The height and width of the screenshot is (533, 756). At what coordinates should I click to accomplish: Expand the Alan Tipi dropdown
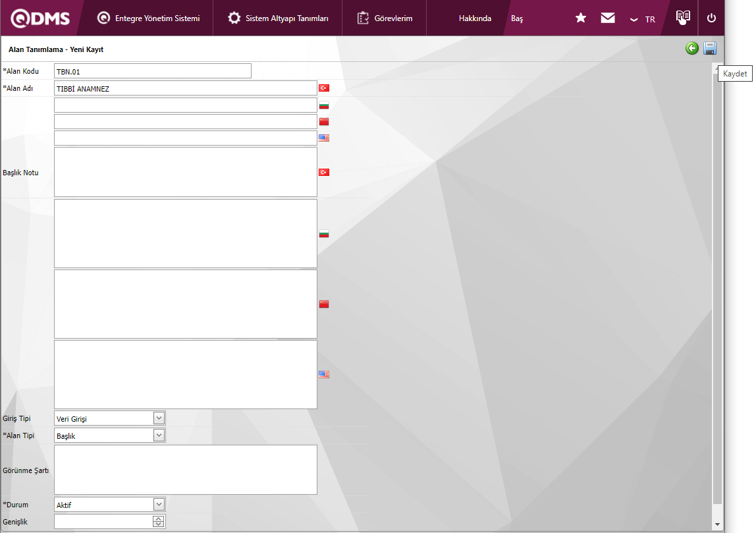point(159,435)
